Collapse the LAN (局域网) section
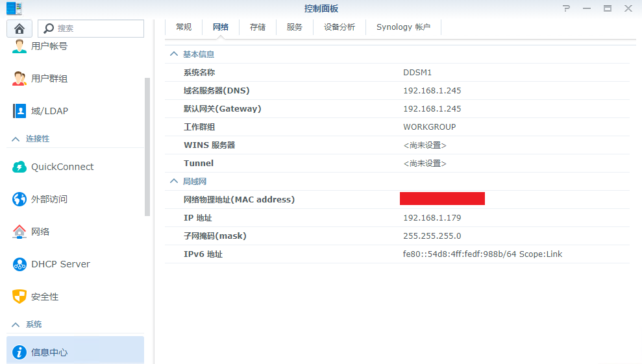Viewport: 642px width, 364px height. [x=173, y=182]
